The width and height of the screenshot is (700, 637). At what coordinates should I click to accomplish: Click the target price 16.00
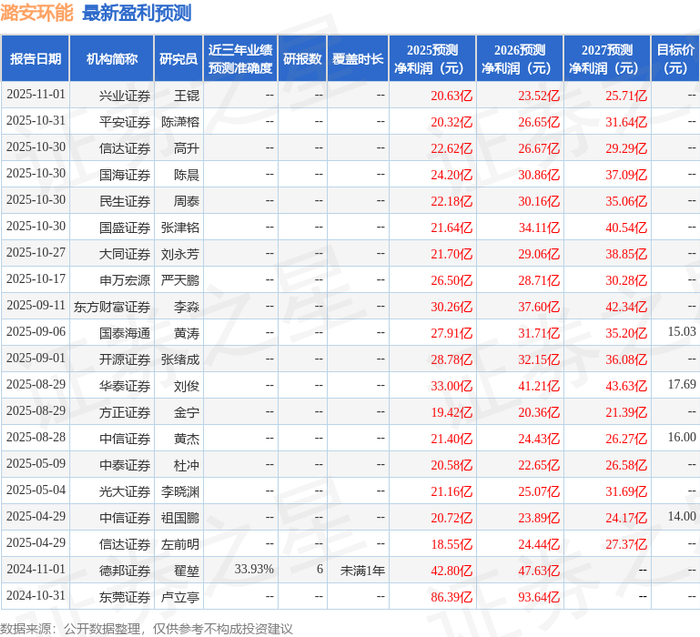[682, 437]
